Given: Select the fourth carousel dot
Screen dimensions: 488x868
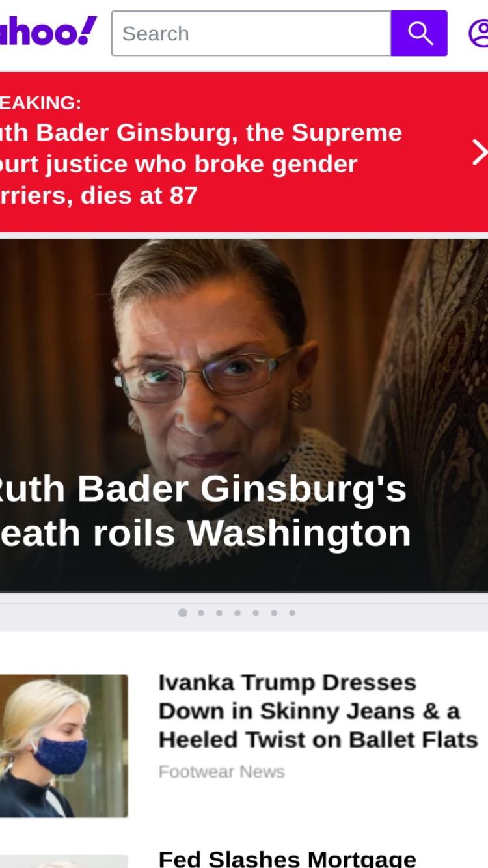Looking at the screenshot, I should [x=237, y=612].
